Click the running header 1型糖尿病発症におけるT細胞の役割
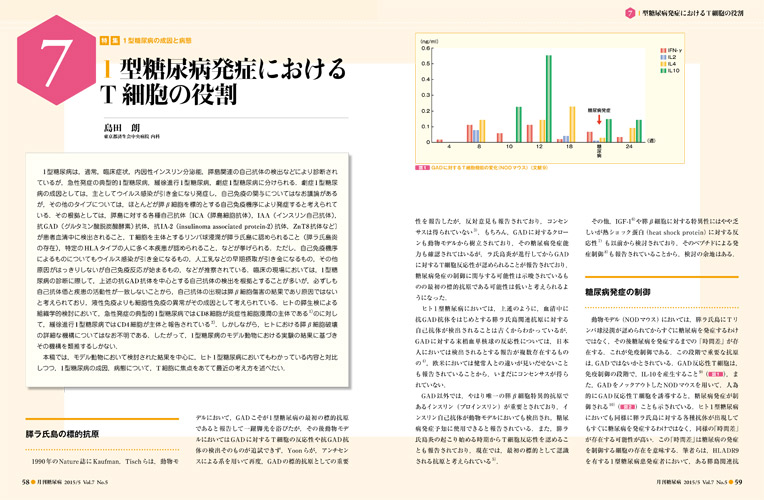 tap(692, 13)
